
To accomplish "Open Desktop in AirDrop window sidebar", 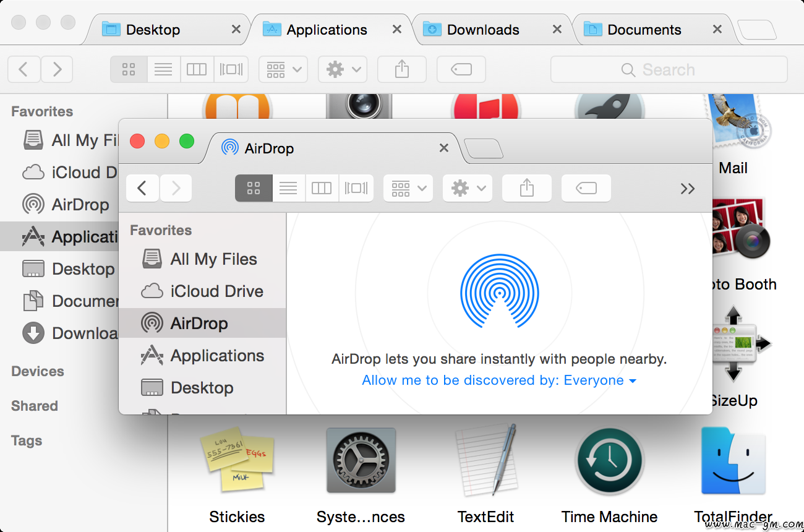I will pos(202,388).
